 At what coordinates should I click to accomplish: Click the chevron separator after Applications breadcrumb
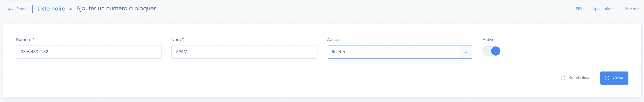[x=619, y=9]
